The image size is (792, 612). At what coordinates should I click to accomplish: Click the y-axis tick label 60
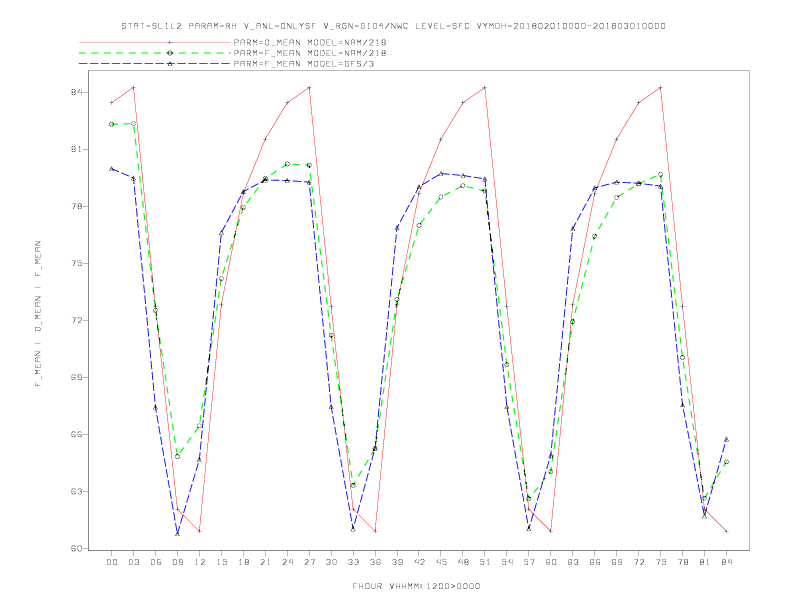(76, 548)
